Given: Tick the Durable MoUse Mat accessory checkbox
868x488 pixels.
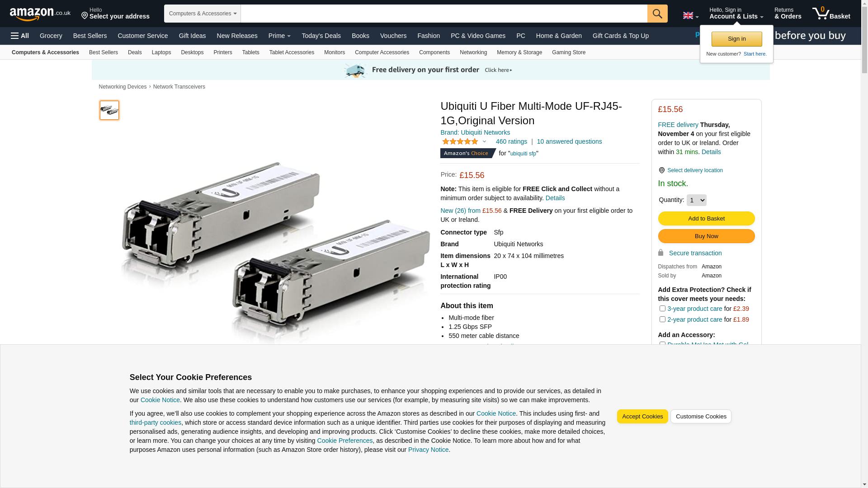Looking at the screenshot, I should pyautogui.click(x=662, y=344).
